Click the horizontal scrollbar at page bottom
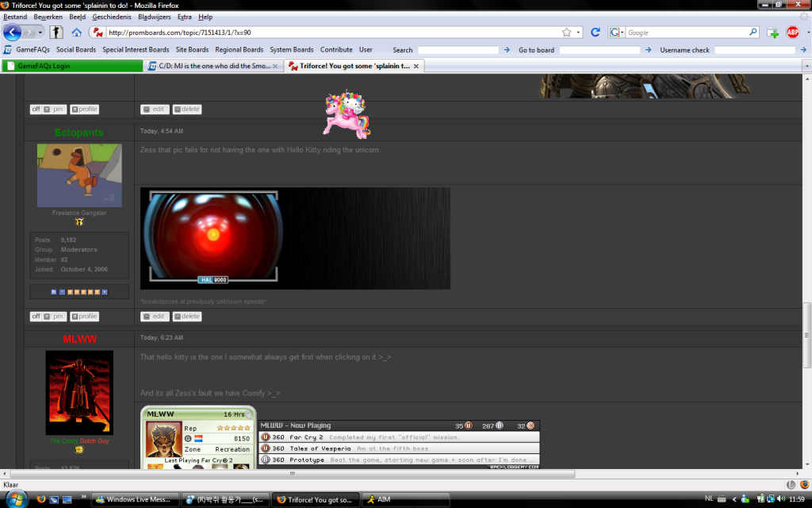 (396, 473)
